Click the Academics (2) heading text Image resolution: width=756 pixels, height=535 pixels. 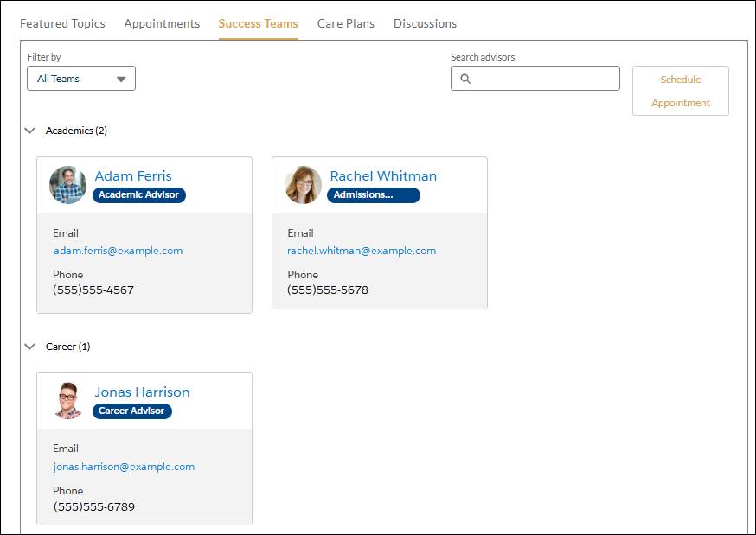(x=76, y=131)
